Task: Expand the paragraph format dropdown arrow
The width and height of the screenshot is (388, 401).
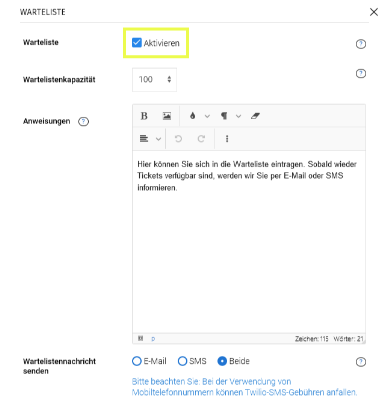Action: click(x=238, y=116)
